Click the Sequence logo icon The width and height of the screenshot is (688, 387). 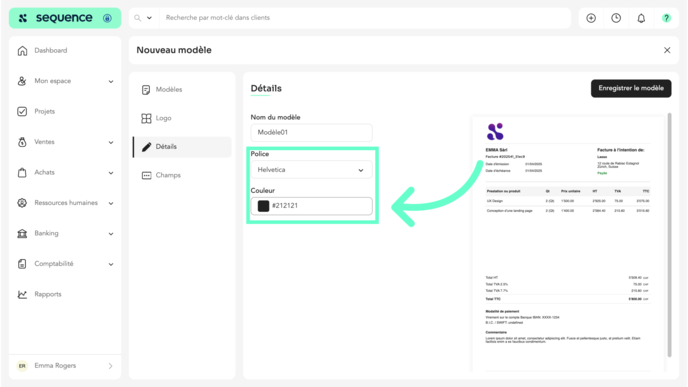click(23, 18)
